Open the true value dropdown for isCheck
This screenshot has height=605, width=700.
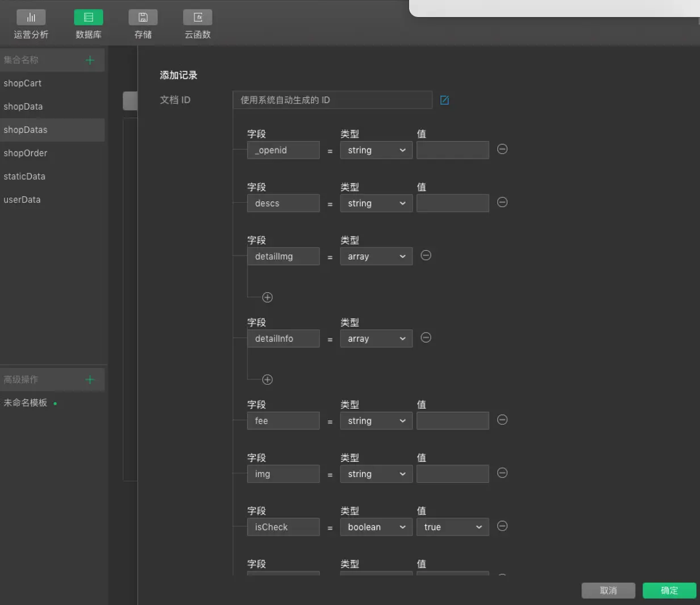453,527
